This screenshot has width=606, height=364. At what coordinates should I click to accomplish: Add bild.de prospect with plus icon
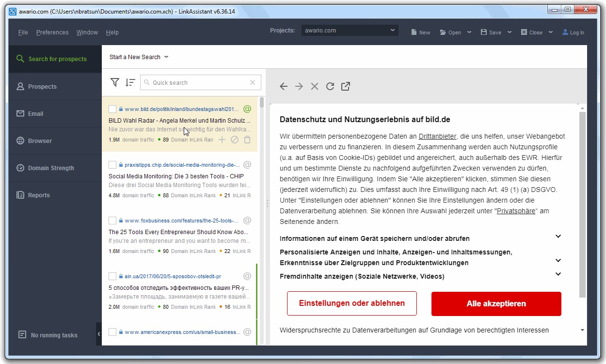point(222,140)
